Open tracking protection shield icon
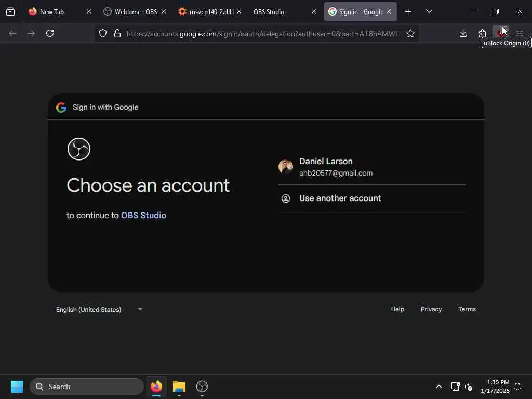The width and height of the screenshot is (532, 399). 103,33
